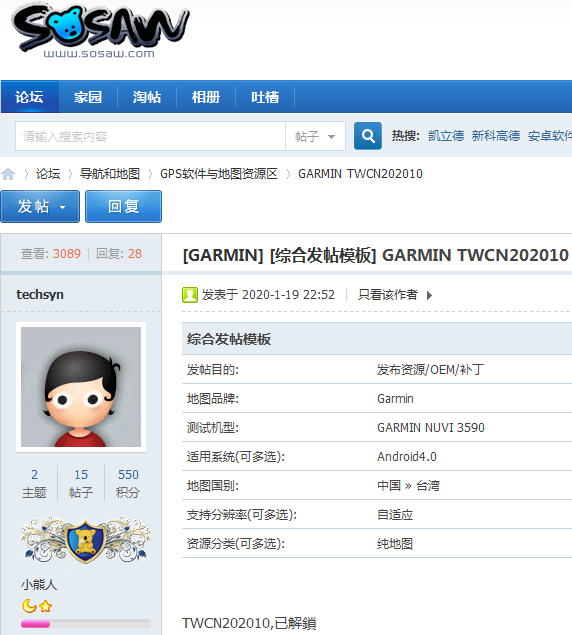Click the [GARMIN] category tag in title

tap(223, 255)
